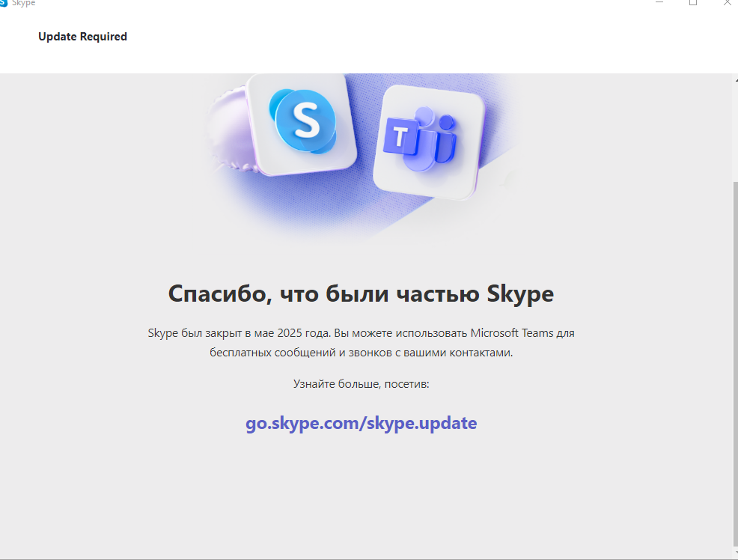
Task: Click the text 'Узнайте больше, посетив:'
Action: (x=361, y=384)
